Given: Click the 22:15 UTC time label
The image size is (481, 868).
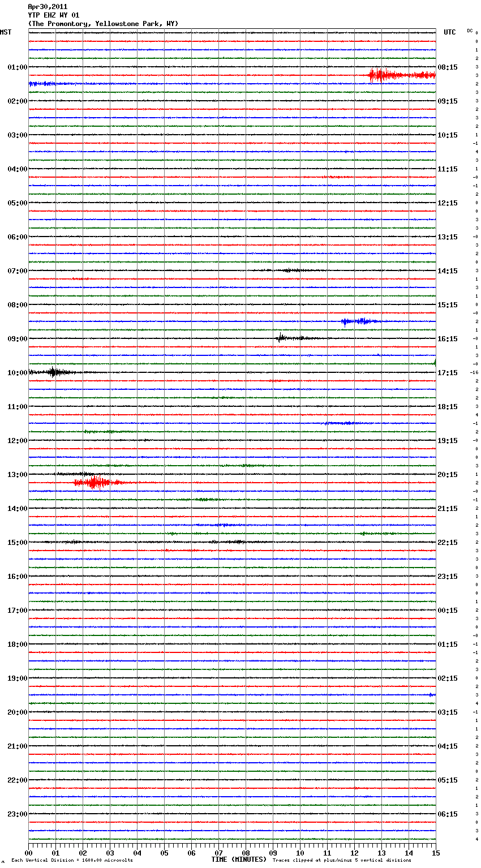Looking at the screenshot, I should [x=448, y=543].
